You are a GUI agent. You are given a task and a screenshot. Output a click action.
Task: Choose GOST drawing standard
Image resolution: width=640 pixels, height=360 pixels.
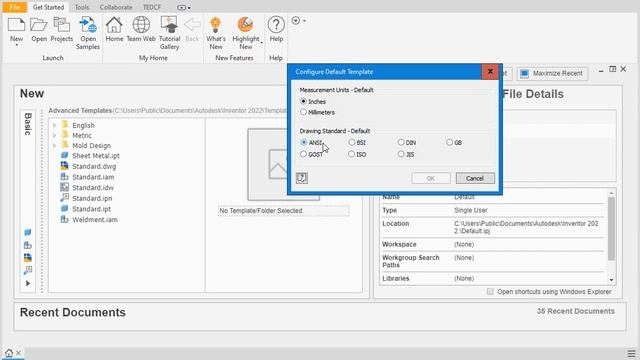[x=303, y=154]
